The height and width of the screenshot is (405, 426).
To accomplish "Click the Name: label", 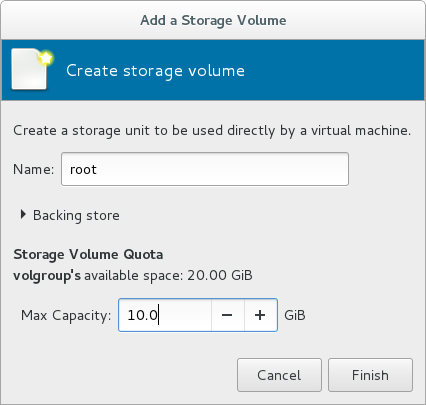I will (33, 169).
